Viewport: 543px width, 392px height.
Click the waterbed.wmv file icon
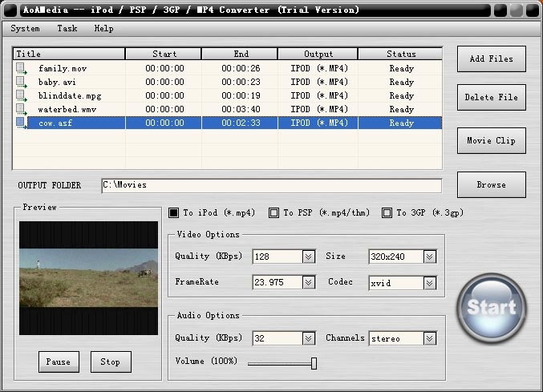21,109
